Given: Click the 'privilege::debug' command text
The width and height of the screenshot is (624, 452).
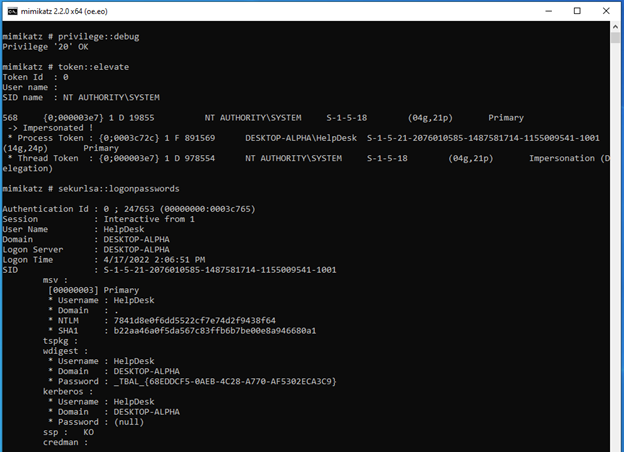Looking at the screenshot, I should point(99,37).
